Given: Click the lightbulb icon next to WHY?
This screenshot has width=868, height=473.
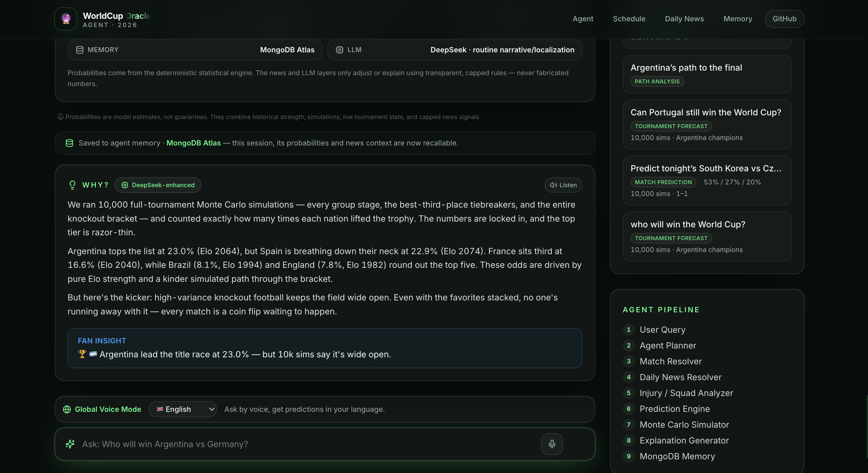Looking at the screenshot, I should [72, 185].
